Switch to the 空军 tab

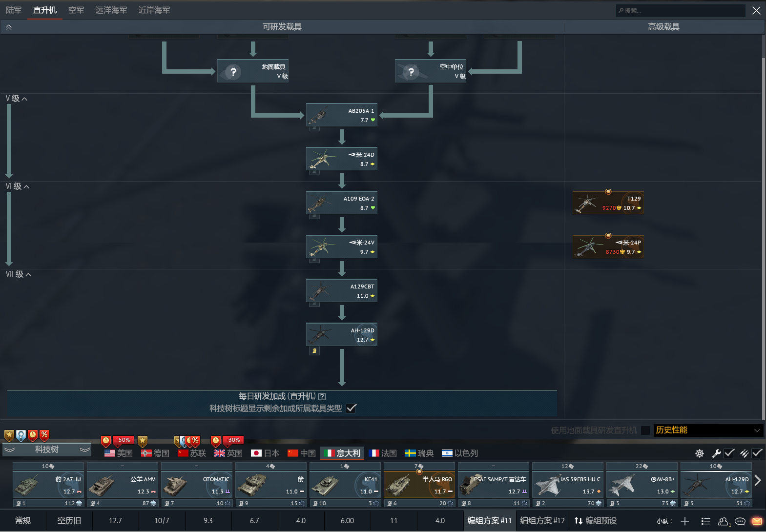(76, 10)
